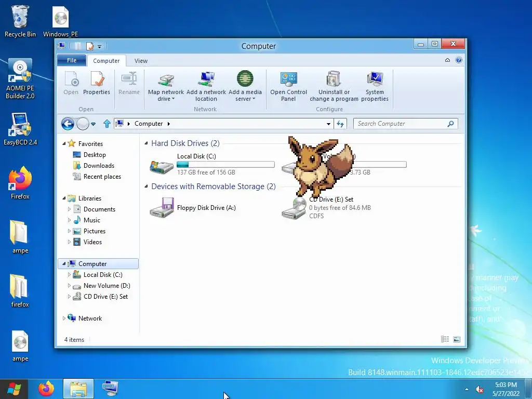Select the EasyBCD 2.4 desktop shortcut
The width and height of the screenshot is (532, 399).
[x=20, y=129]
